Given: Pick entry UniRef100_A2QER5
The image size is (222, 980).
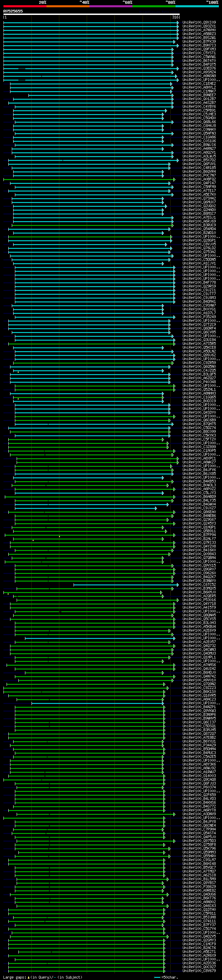Looking at the screenshot, I should click(199, 596).
